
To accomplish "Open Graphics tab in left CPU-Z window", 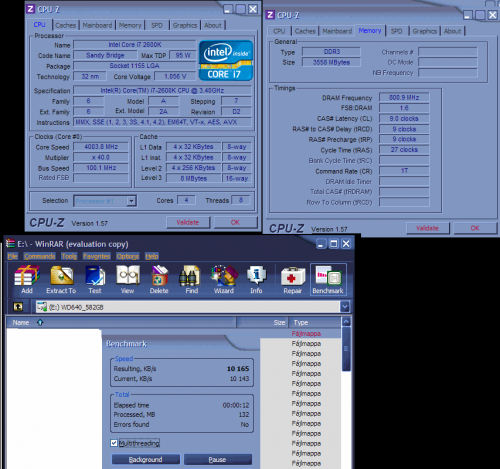I will point(185,25).
